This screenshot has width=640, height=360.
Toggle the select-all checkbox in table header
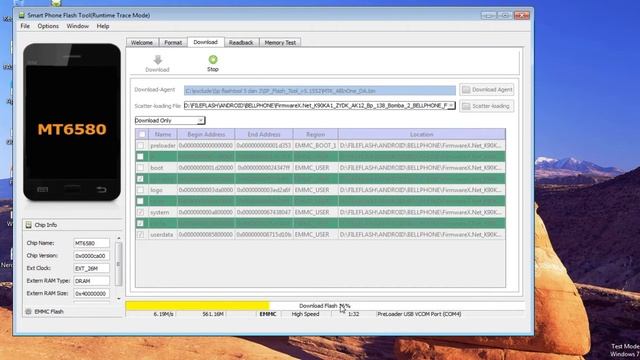click(142, 134)
